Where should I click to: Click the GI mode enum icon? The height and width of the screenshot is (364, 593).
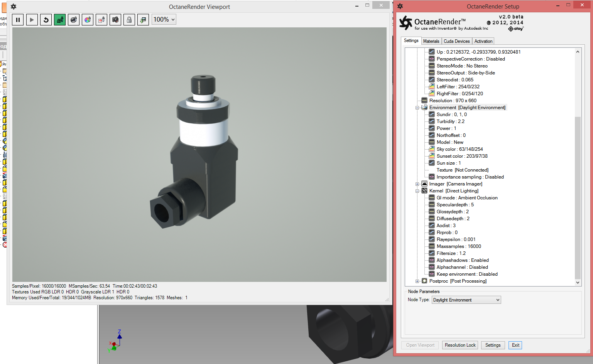tap(432, 197)
